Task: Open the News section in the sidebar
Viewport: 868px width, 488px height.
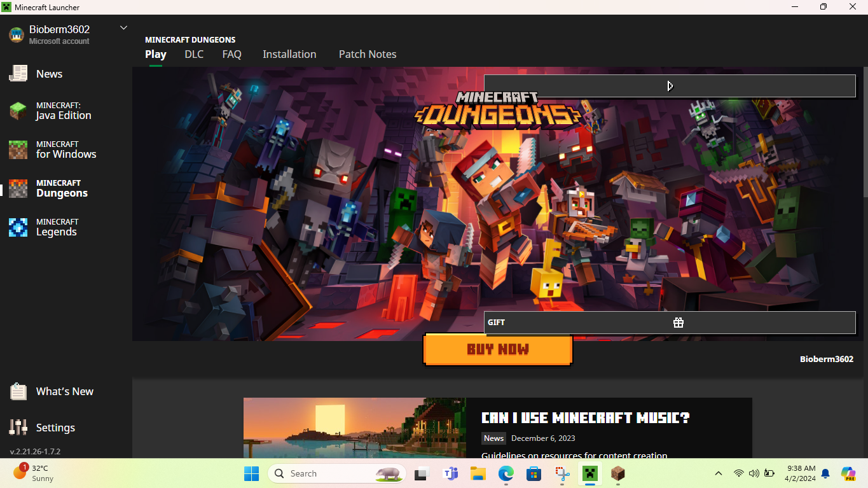Action: [36, 74]
